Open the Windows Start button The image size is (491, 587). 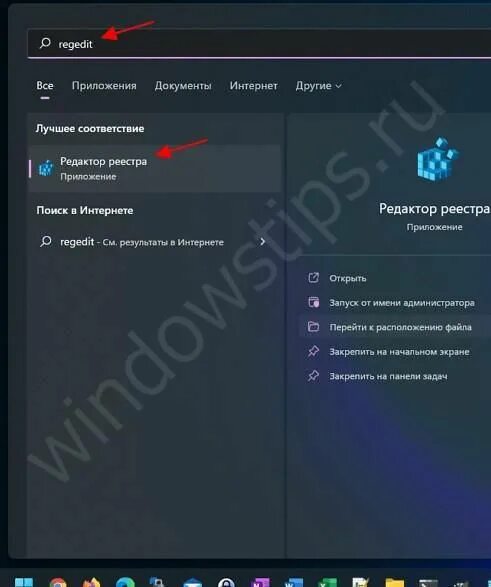point(24,582)
